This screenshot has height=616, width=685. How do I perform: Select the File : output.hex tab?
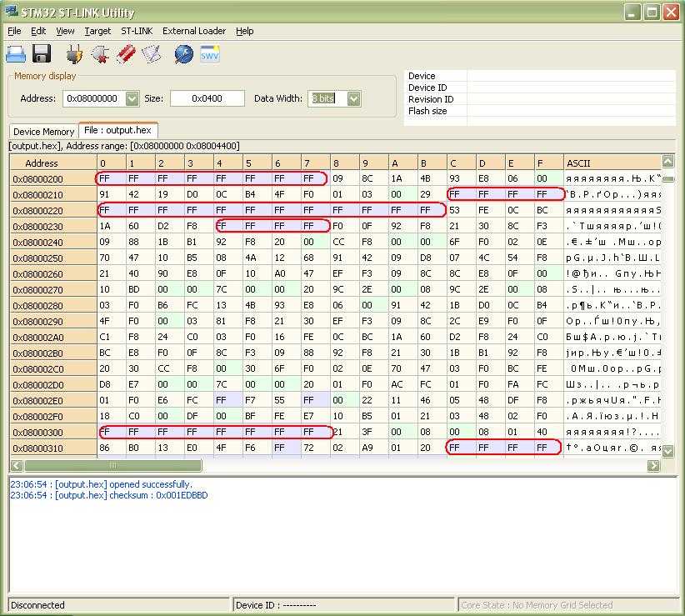click(x=117, y=130)
